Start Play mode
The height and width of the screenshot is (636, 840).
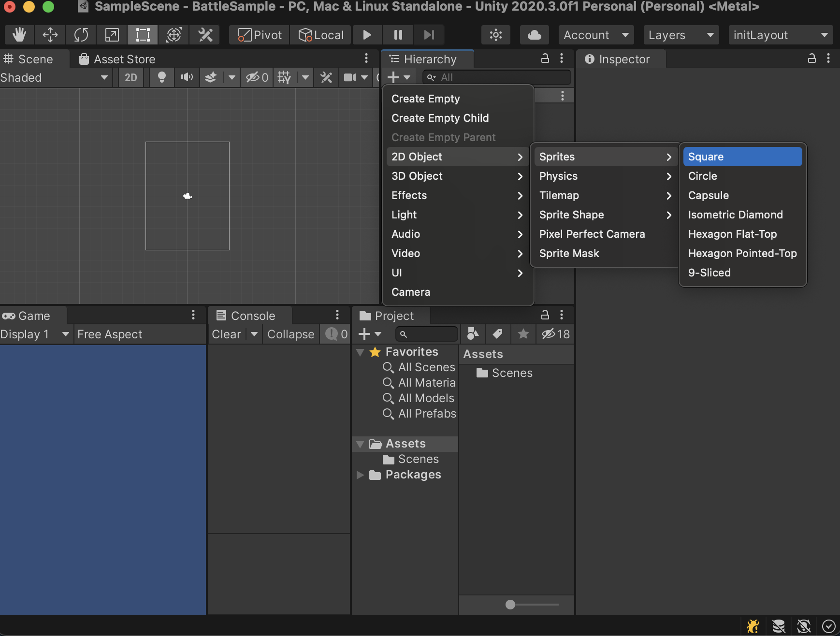point(367,35)
